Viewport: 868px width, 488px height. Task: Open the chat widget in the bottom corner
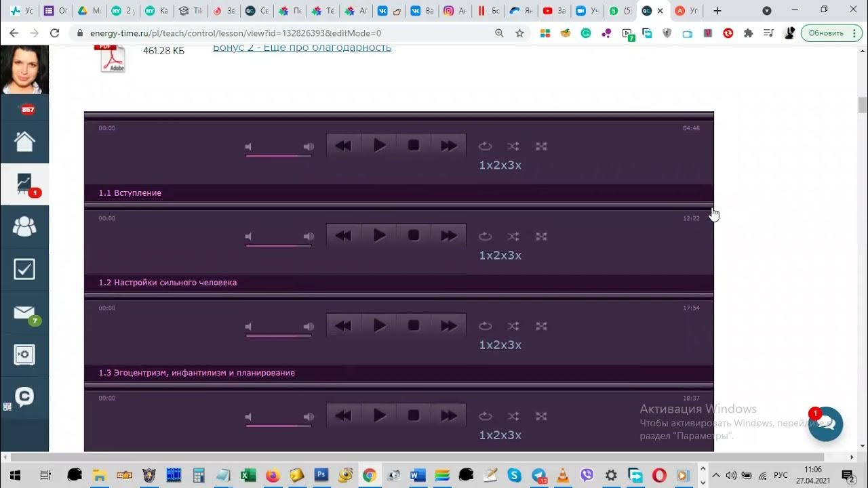pos(825,424)
